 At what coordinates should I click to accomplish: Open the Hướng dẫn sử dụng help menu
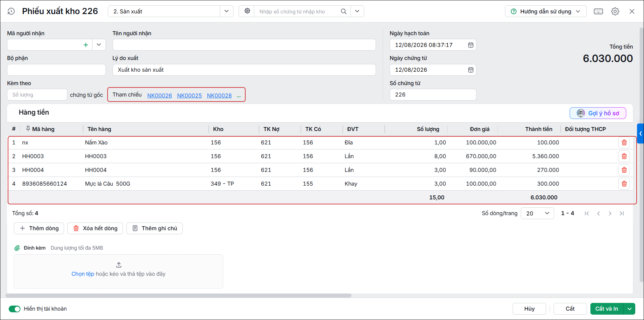click(x=545, y=11)
